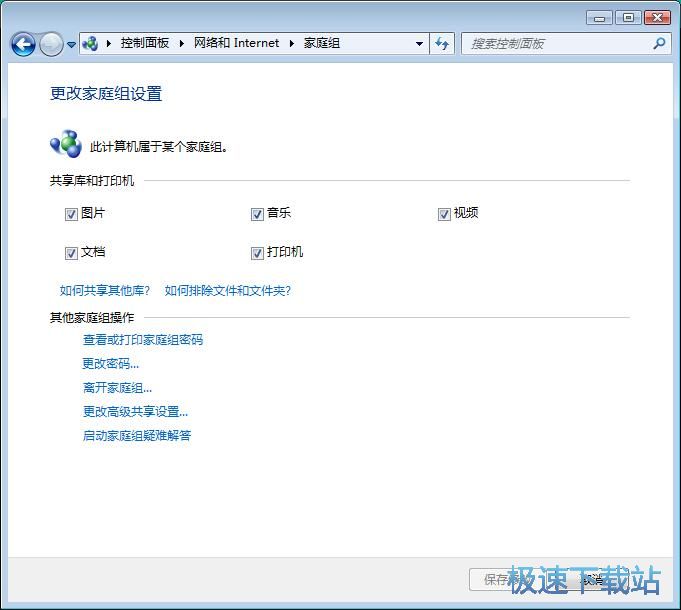Viewport: 681px width, 610px height.
Task: Open the 如何共享其他库? help link
Action: coord(105,290)
